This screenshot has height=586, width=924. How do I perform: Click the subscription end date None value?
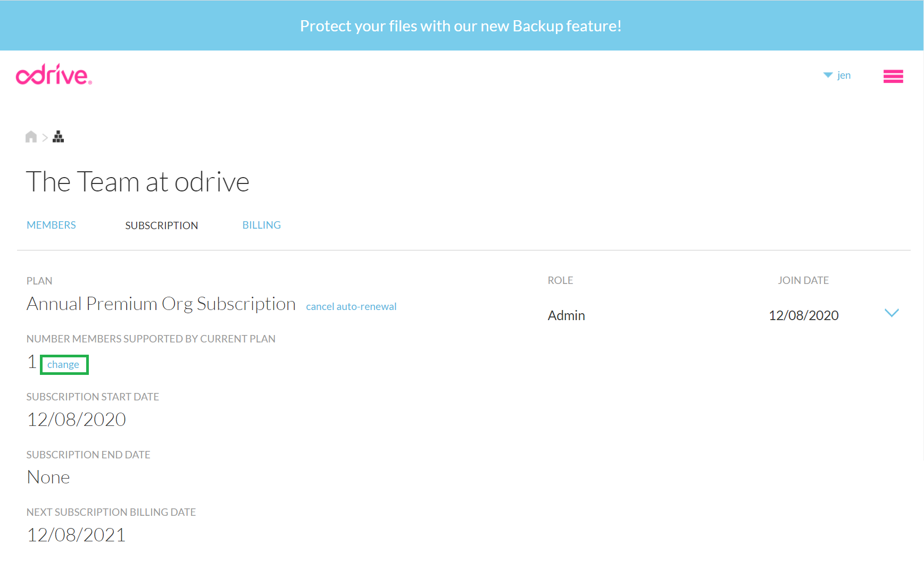point(48,477)
